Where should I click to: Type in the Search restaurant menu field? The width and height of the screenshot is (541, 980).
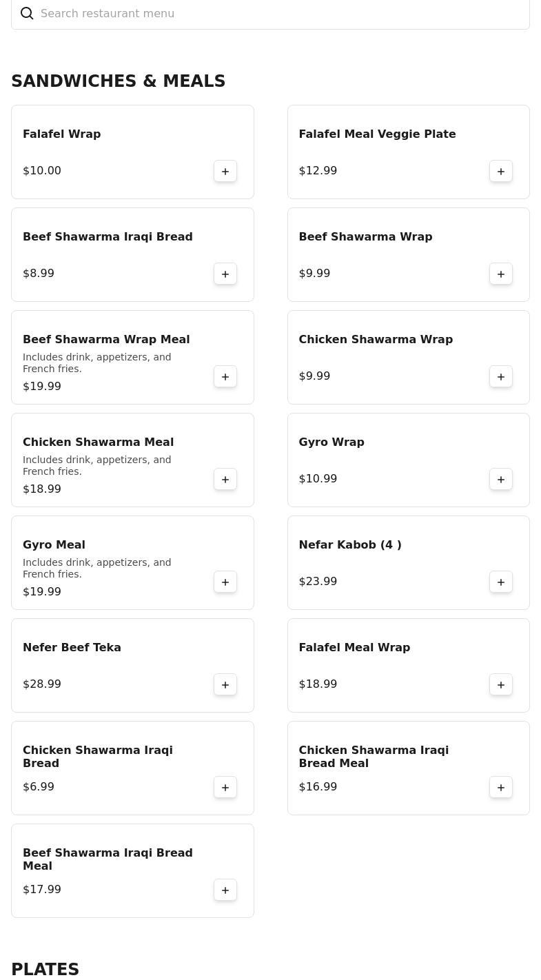point(276,14)
